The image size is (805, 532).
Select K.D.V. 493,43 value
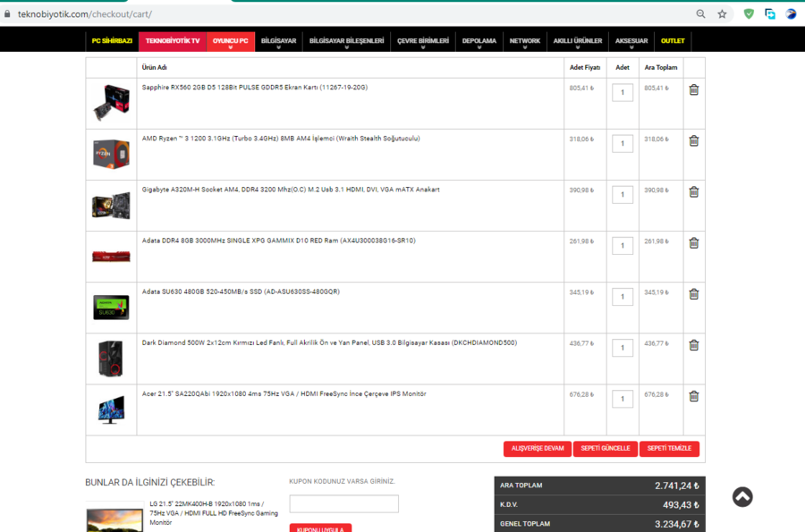coord(681,505)
